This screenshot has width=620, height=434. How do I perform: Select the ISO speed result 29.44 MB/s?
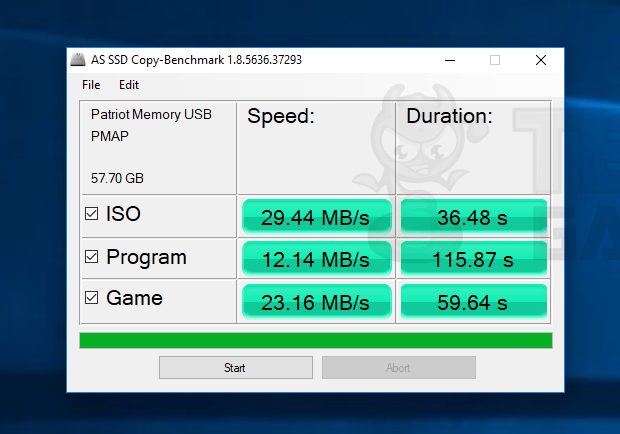click(316, 216)
